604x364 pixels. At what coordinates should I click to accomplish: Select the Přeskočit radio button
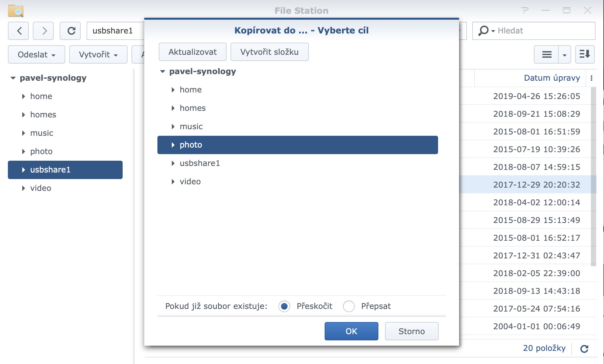[x=284, y=306]
